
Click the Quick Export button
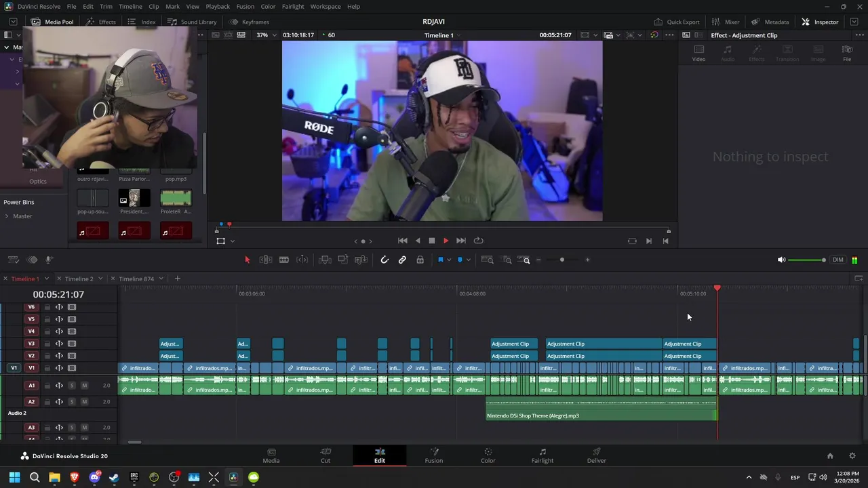[x=676, y=22]
